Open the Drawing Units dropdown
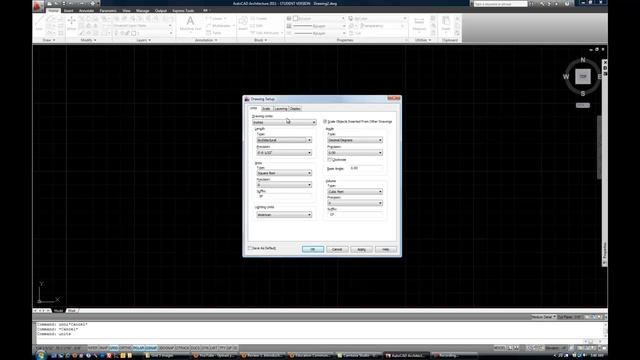 click(284, 122)
